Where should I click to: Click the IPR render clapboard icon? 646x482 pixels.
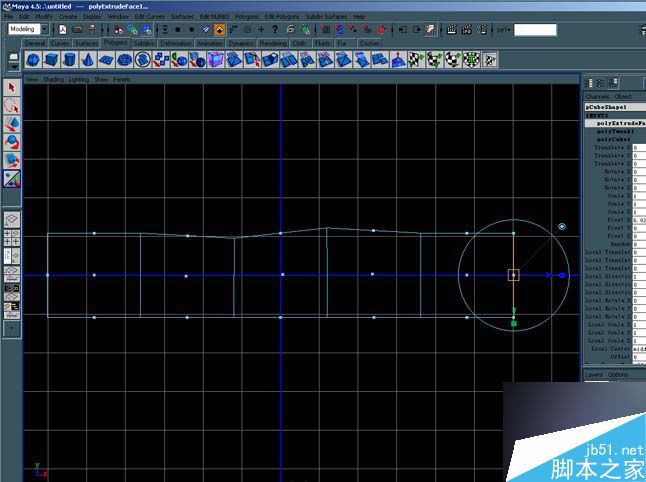(x=467, y=29)
